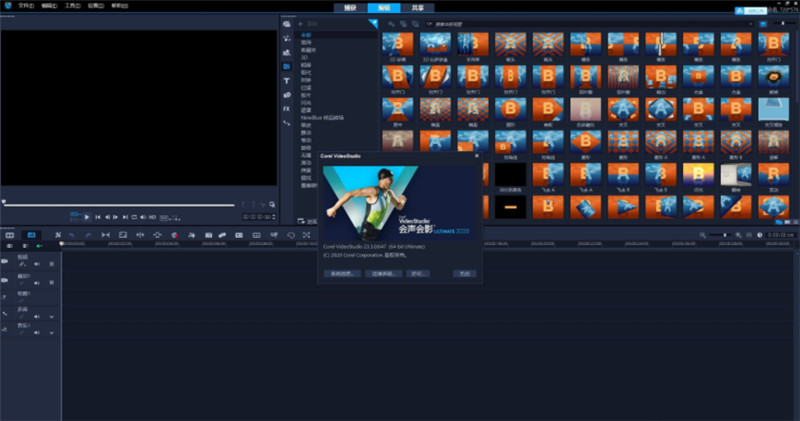Click the preview scrubber bar
The height and width of the screenshot is (421, 800).
119,205
